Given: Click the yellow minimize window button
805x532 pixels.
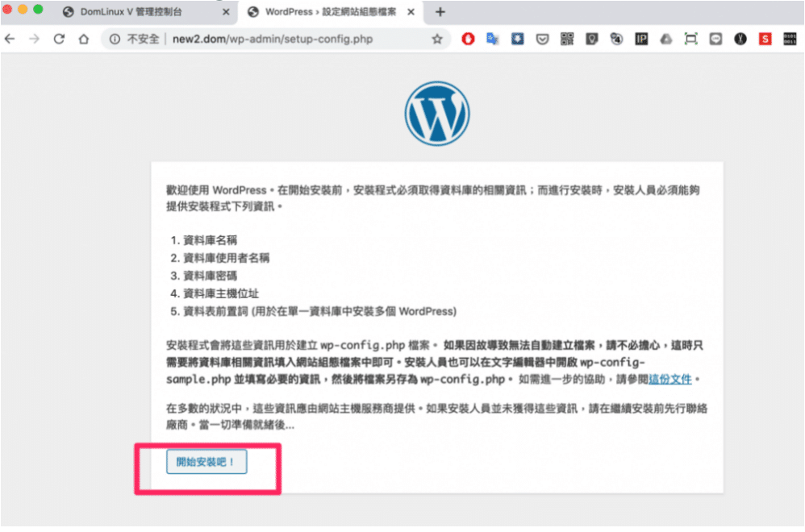Looking at the screenshot, I should coord(23,9).
